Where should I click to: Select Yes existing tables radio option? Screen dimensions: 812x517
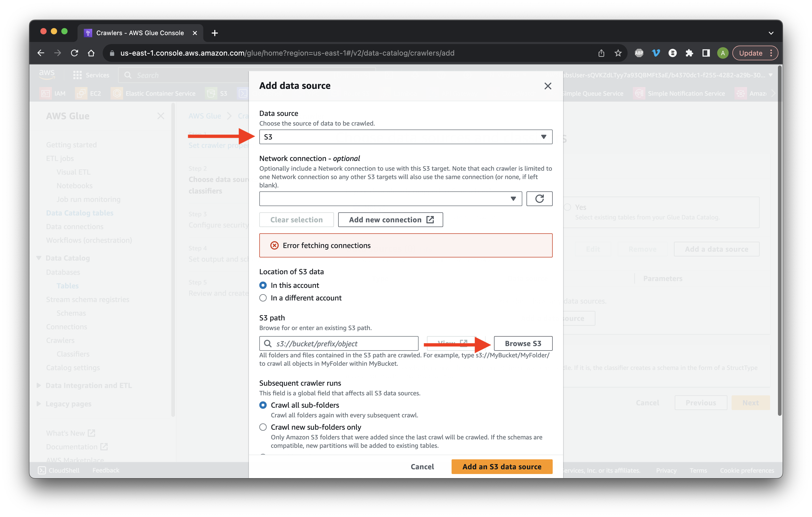click(568, 207)
